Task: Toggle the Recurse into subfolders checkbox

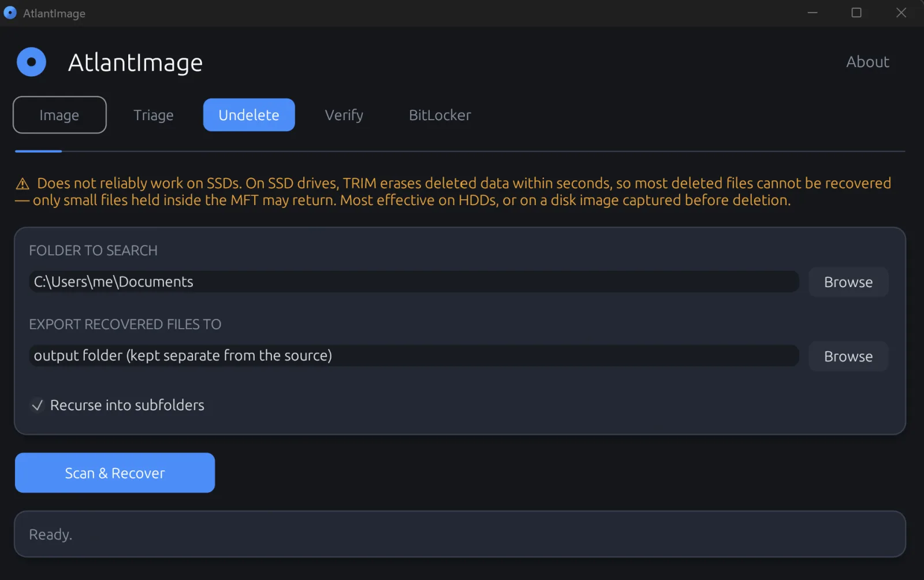Action: (37, 405)
